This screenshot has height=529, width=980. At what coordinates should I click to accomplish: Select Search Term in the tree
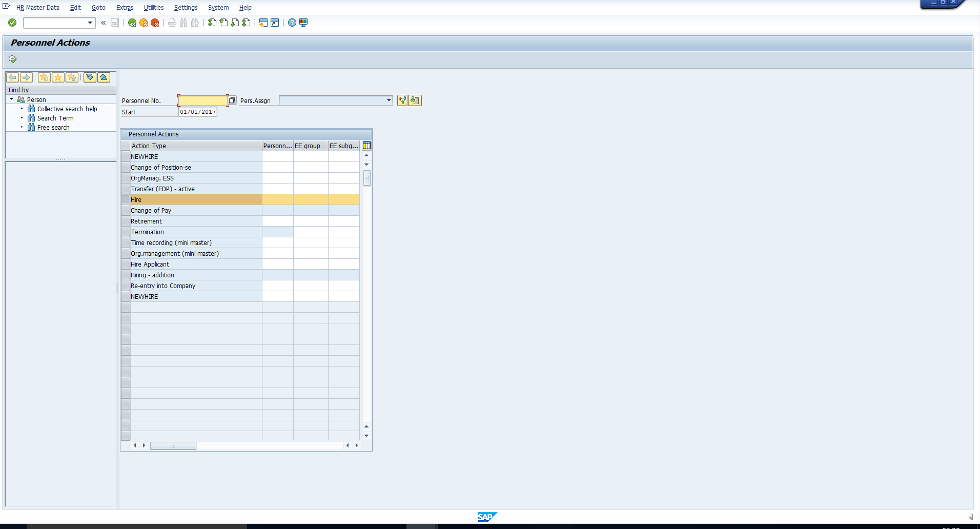pos(55,118)
